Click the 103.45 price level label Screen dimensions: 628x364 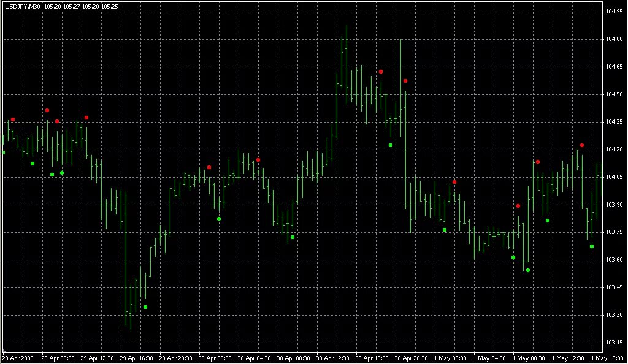(x=614, y=287)
